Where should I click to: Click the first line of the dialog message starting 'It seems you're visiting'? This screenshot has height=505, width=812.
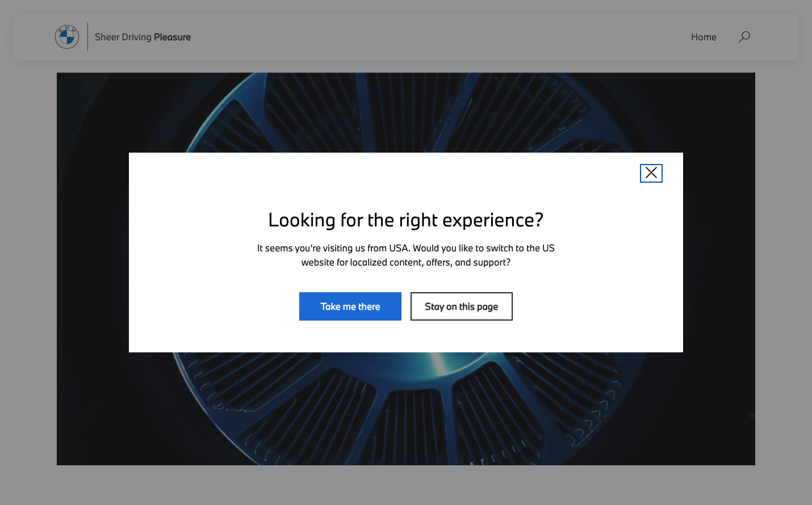coord(405,248)
